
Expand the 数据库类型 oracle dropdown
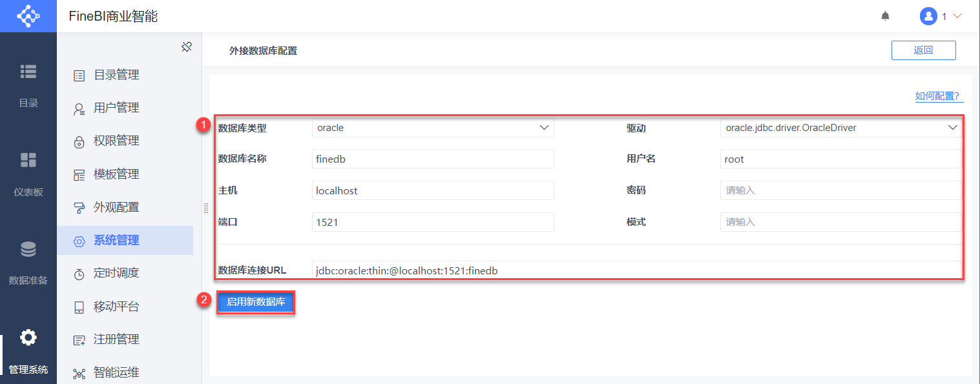pos(543,128)
